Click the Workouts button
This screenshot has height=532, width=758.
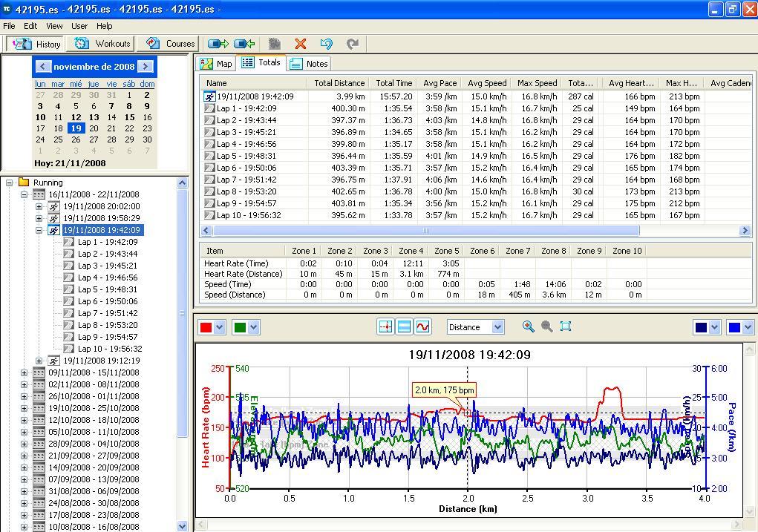click(103, 44)
